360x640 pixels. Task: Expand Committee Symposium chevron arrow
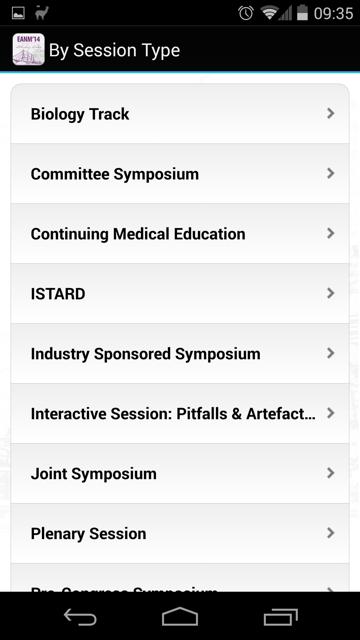[x=331, y=173]
